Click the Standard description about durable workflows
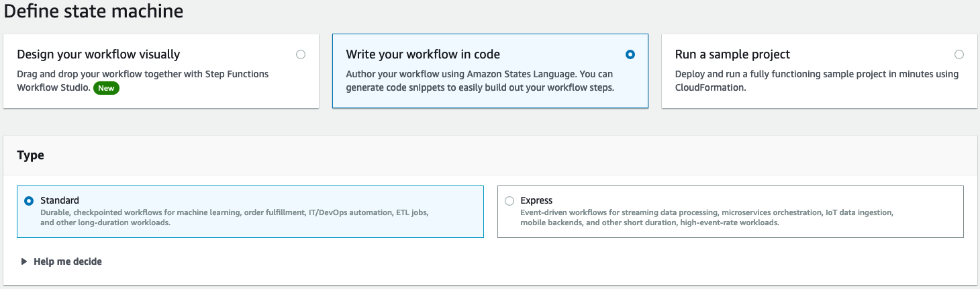Image resolution: width=980 pixels, height=289 pixels. (x=234, y=217)
